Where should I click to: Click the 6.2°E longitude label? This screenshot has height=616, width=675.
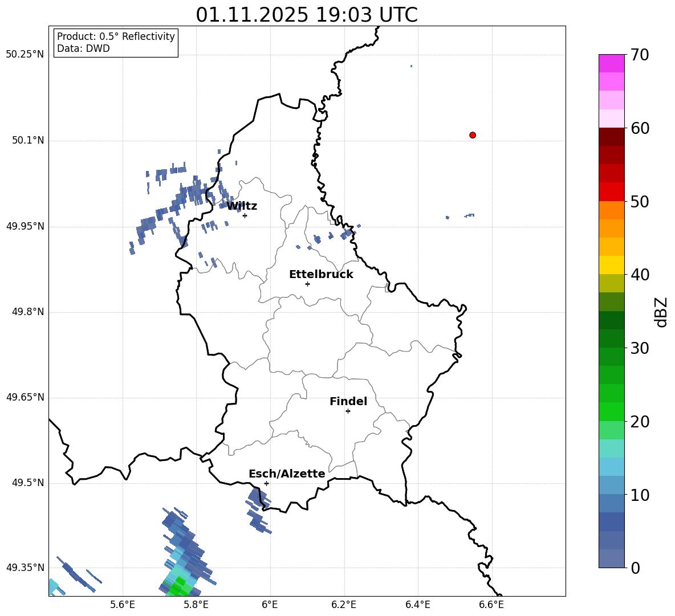(x=344, y=605)
